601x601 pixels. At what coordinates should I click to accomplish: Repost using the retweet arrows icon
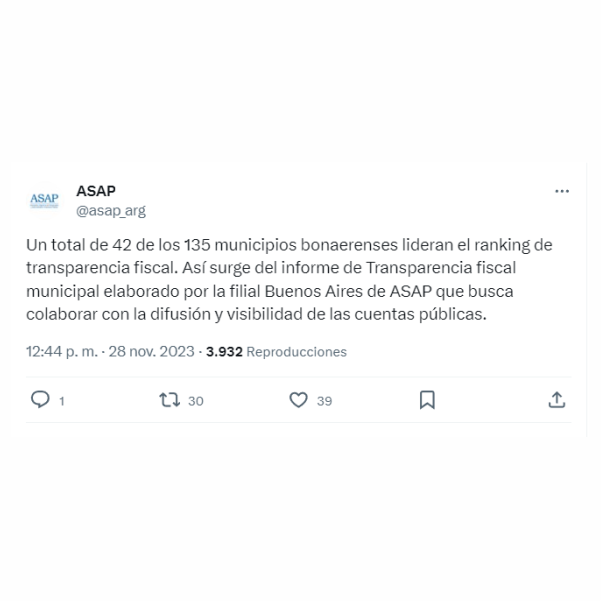click(169, 400)
